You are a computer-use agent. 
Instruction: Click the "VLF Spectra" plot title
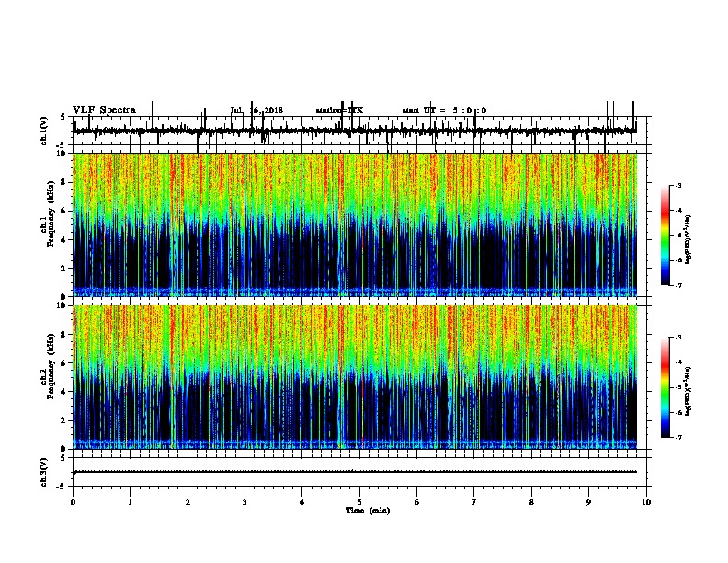[104, 110]
